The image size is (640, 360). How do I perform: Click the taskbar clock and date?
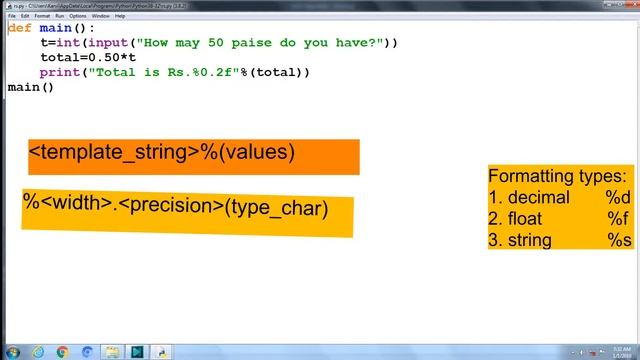(622, 352)
